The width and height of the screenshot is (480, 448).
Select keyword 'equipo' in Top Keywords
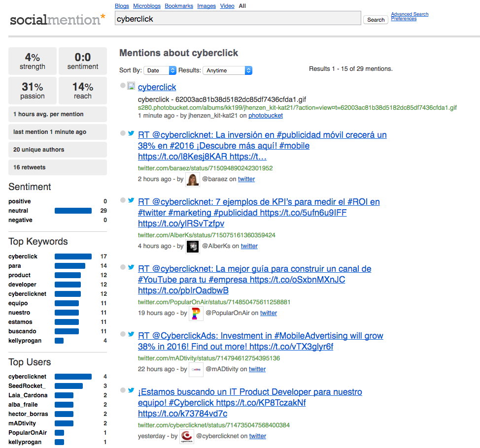click(18, 303)
